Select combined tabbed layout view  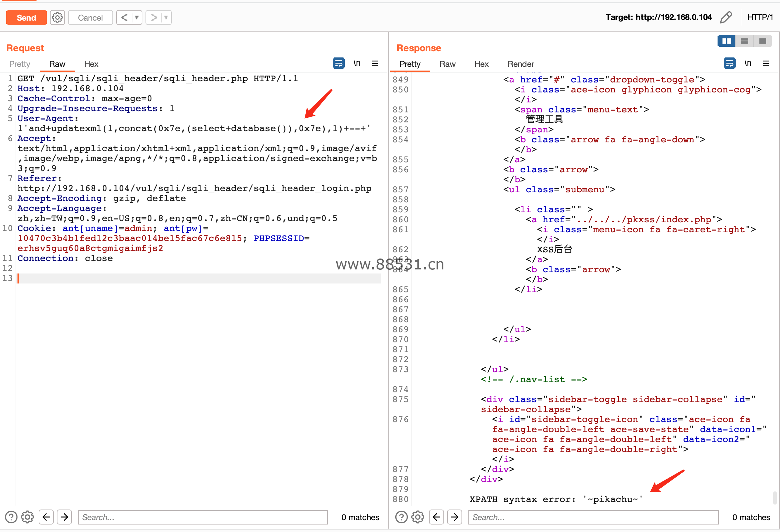(x=763, y=41)
